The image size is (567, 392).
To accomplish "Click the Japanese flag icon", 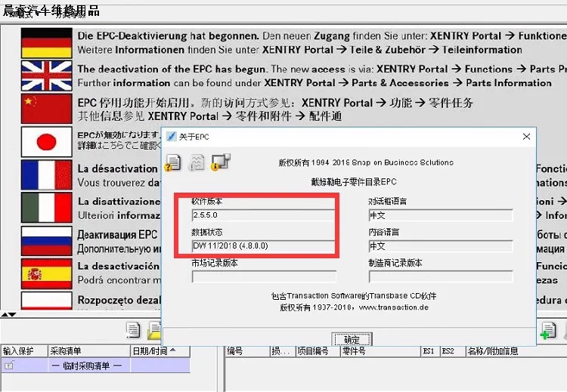I will point(47,142).
